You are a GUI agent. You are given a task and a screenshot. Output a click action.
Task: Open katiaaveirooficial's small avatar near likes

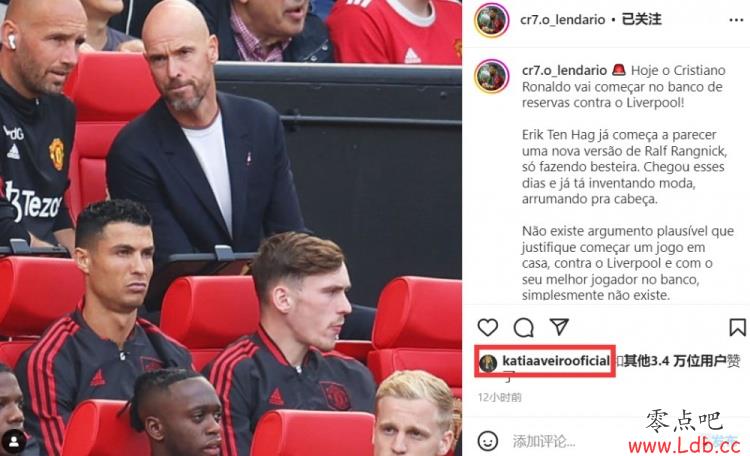(488, 363)
